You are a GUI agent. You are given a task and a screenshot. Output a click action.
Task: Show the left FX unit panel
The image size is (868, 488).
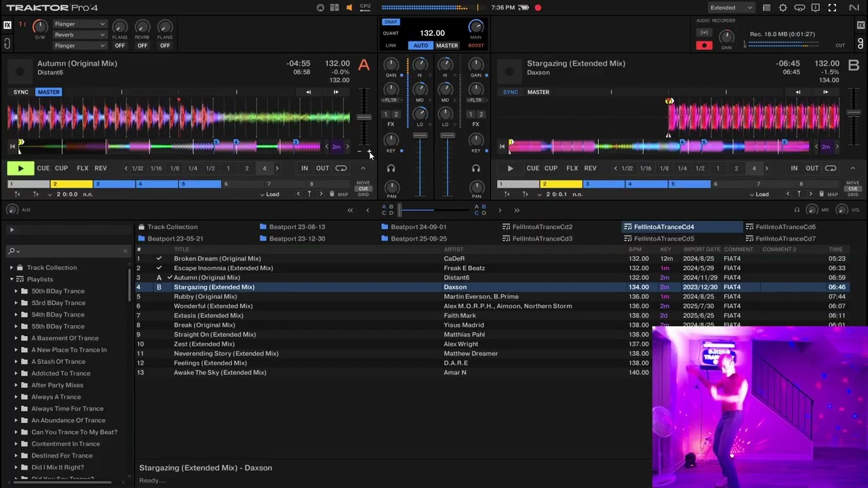[x=7, y=25]
